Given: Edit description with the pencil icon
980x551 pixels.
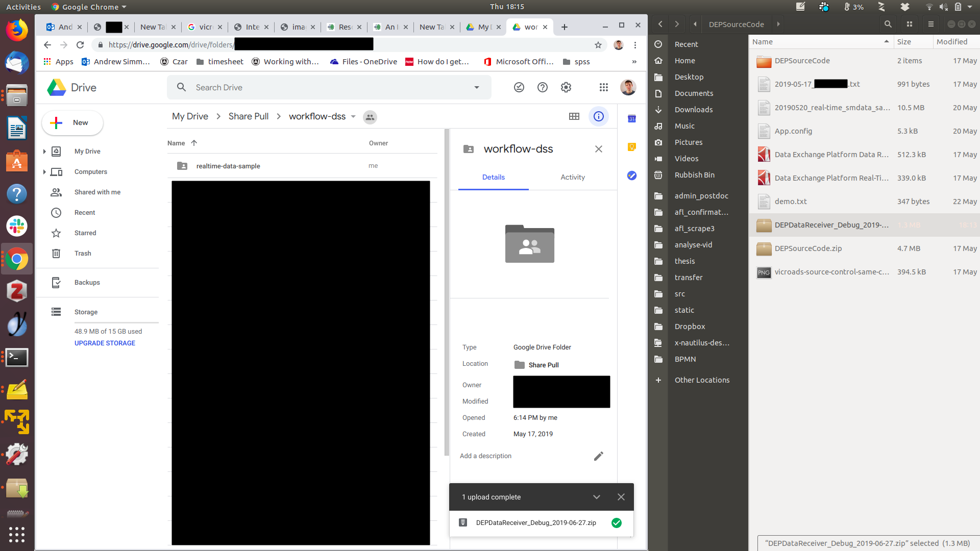Looking at the screenshot, I should (598, 456).
